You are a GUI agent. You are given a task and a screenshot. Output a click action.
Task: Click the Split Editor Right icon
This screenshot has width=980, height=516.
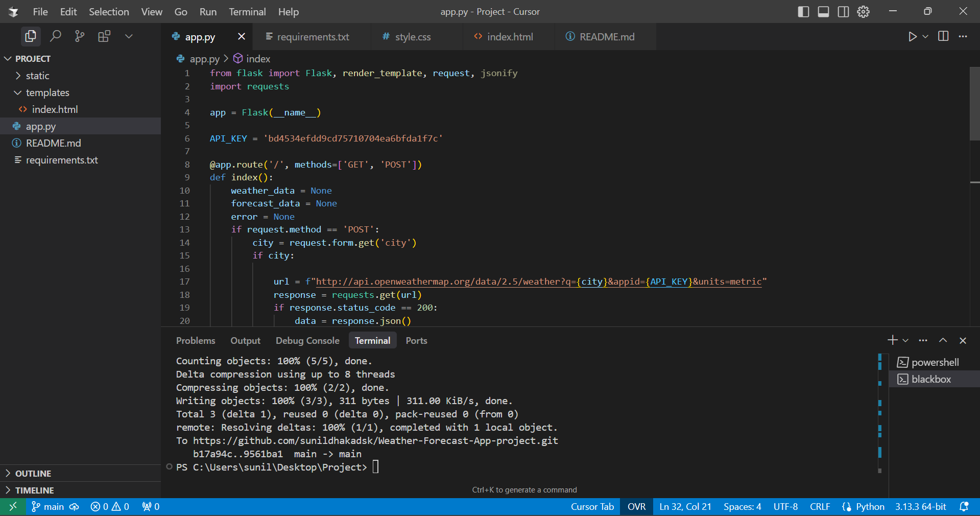[943, 36]
